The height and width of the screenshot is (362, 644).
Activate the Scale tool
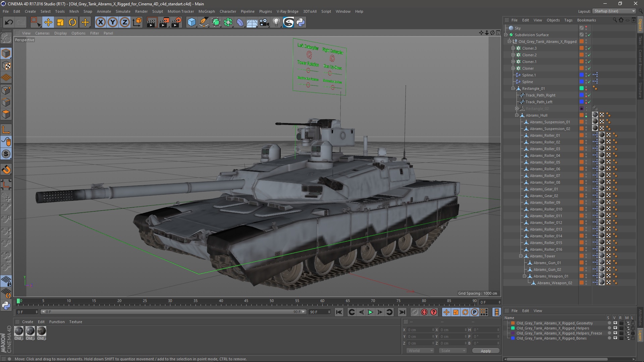coord(60,22)
